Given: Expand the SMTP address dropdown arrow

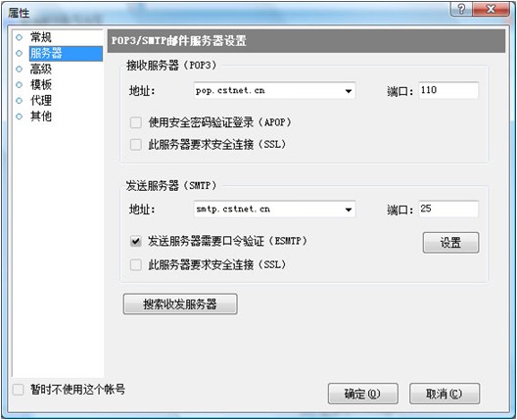Looking at the screenshot, I should coord(349,210).
